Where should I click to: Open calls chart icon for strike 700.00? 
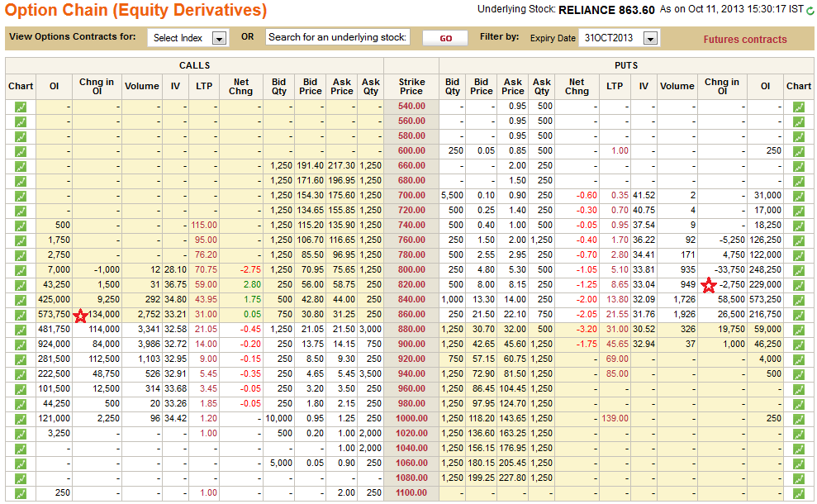21,196
